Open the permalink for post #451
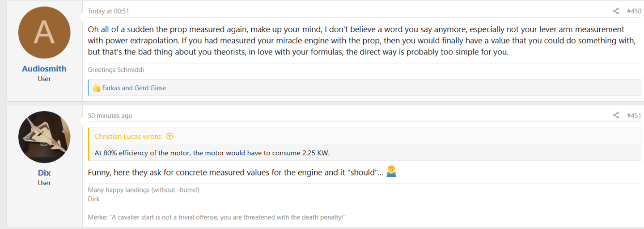 tap(634, 116)
